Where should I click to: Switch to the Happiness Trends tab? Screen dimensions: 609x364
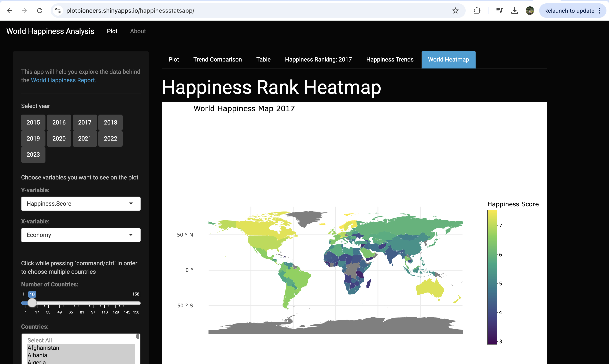(x=390, y=59)
